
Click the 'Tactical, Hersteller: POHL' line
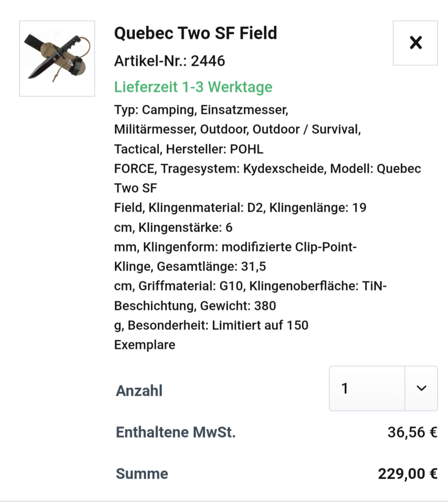[x=188, y=149]
